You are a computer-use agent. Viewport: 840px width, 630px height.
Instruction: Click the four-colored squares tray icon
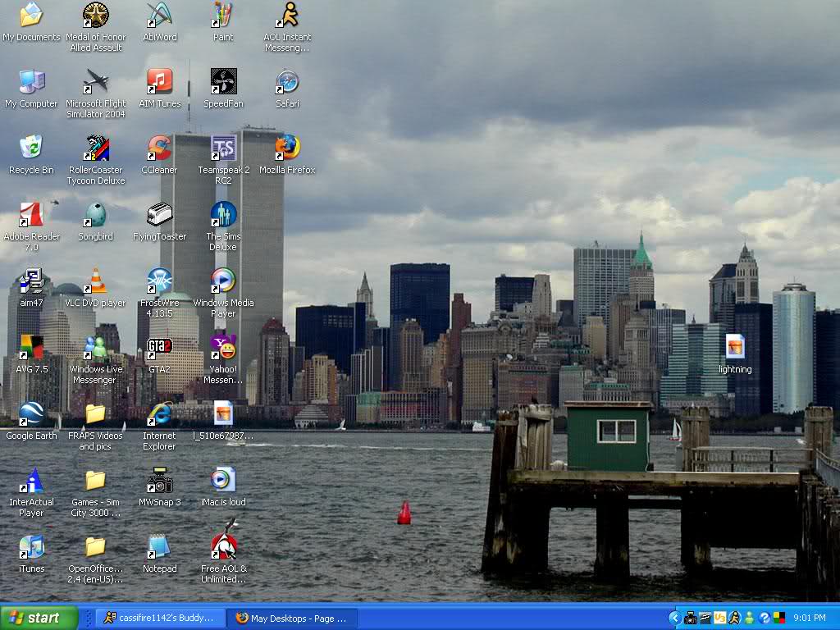[x=779, y=619]
